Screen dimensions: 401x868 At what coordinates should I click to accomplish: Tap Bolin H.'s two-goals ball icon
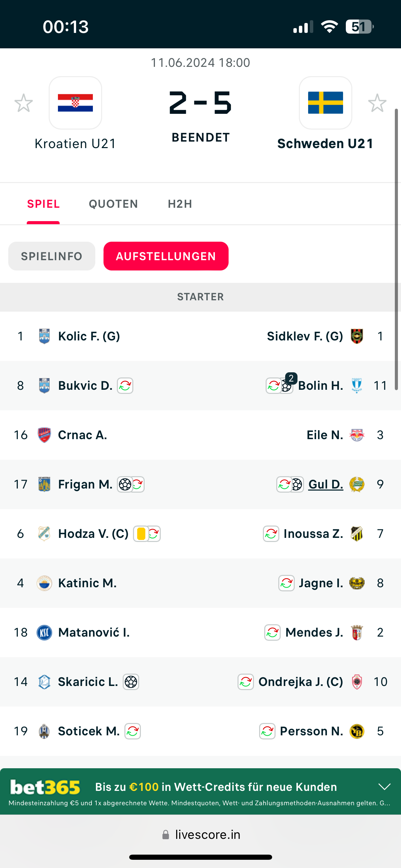click(287, 386)
